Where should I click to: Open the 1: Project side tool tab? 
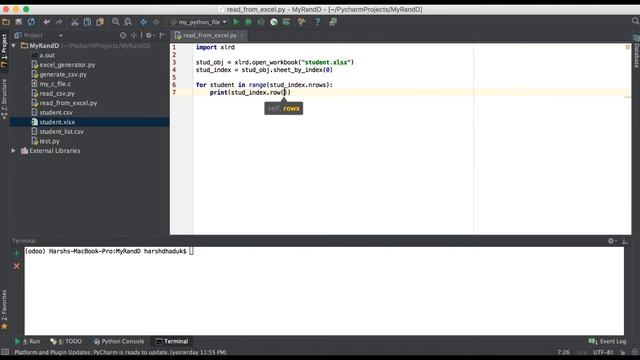[4, 51]
